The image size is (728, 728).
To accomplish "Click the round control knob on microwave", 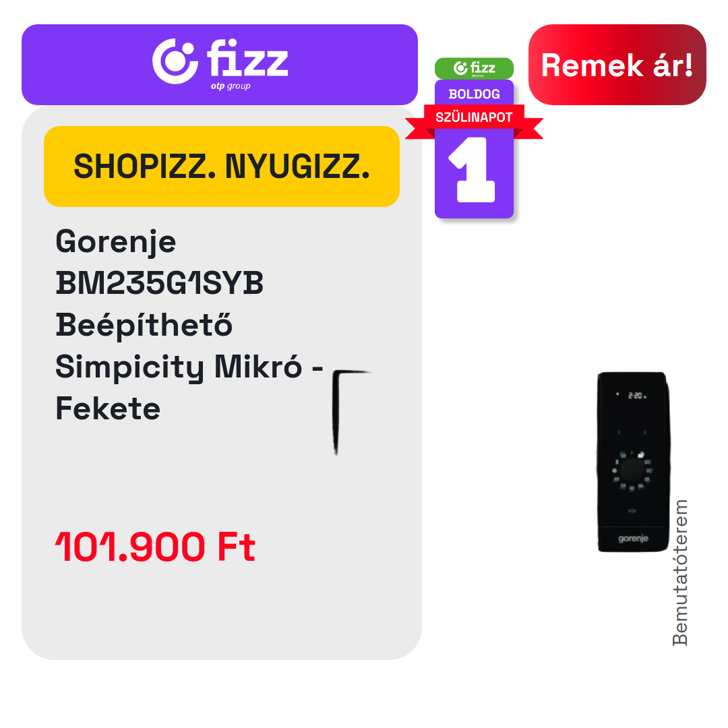I will [x=632, y=471].
